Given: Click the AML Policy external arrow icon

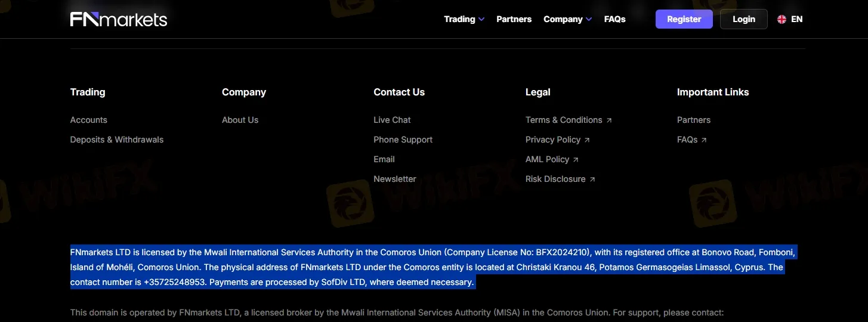Looking at the screenshot, I should coord(576,160).
